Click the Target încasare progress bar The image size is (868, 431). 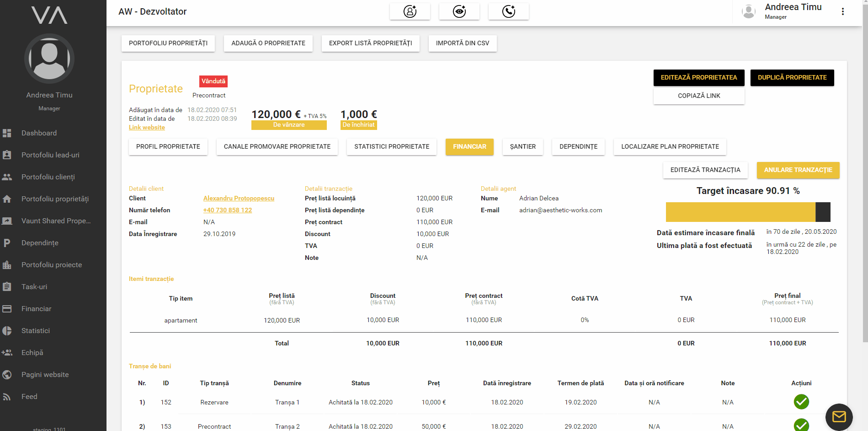click(x=748, y=212)
